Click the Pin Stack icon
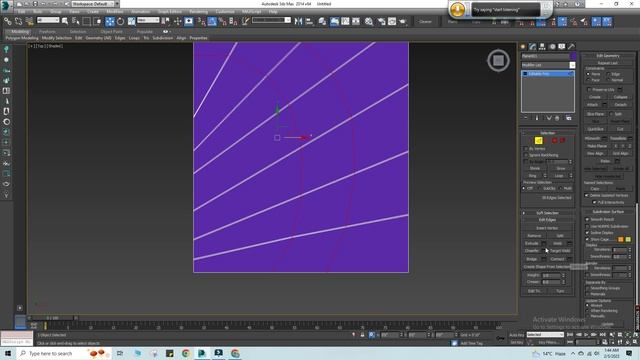 click(x=526, y=118)
